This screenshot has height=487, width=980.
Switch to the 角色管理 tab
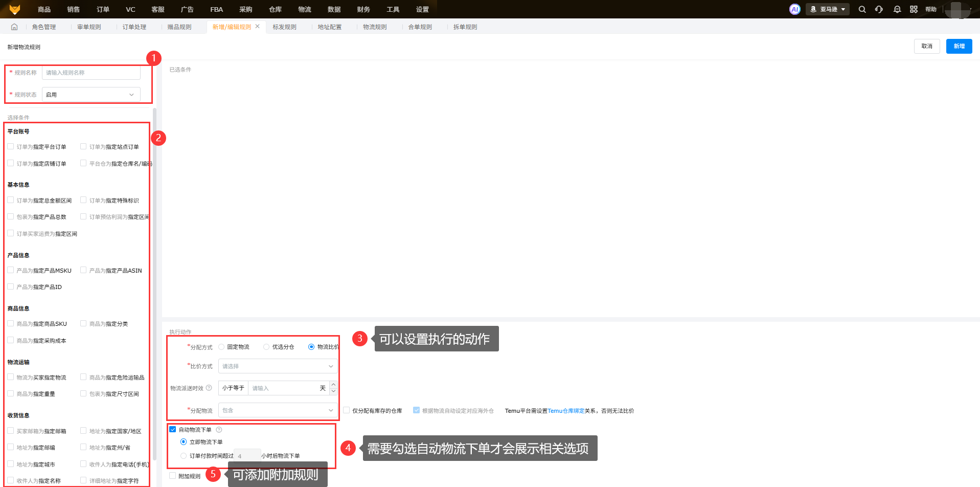pos(44,27)
